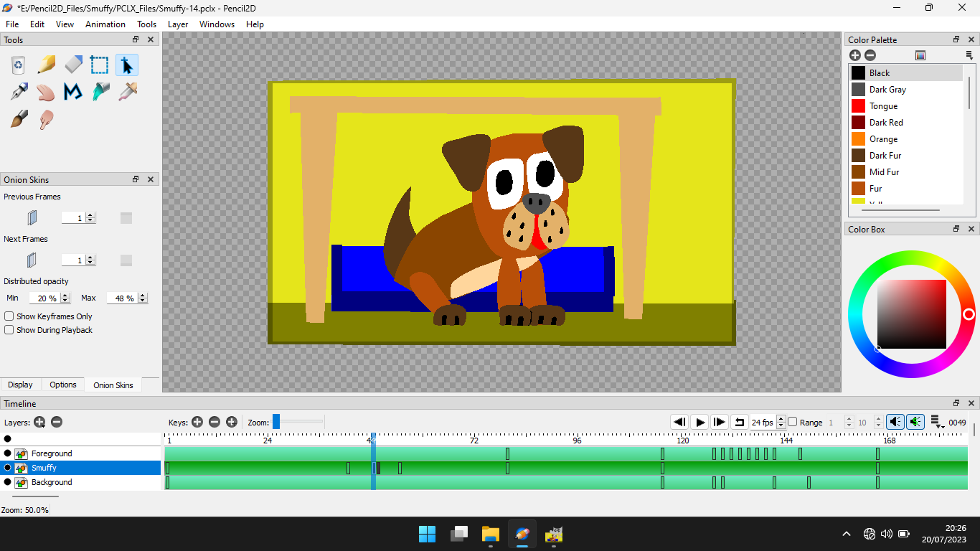Jump to the last frame
The width and height of the screenshot is (980, 551).
point(720,422)
